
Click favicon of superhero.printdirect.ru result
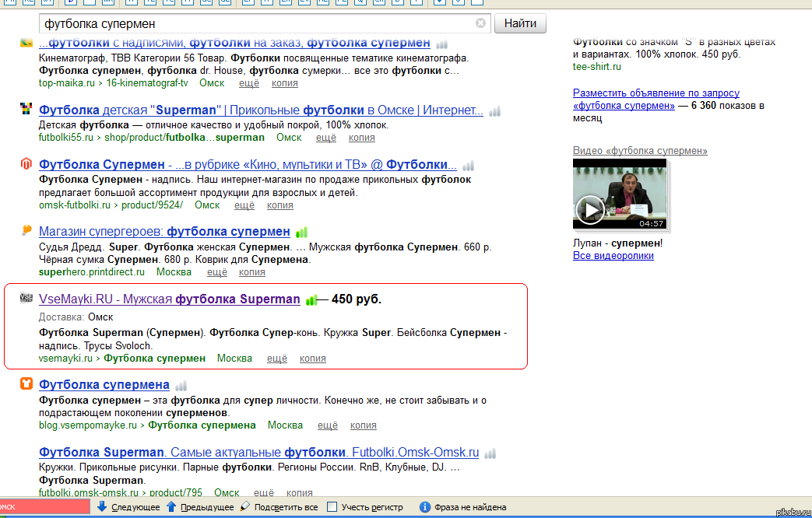click(26, 230)
